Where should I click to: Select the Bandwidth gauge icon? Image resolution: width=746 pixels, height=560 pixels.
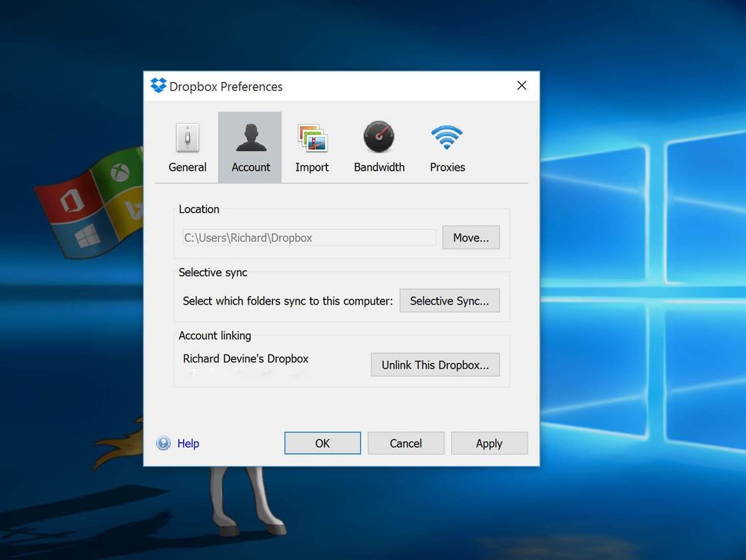pyautogui.click(x=378, y=135)
